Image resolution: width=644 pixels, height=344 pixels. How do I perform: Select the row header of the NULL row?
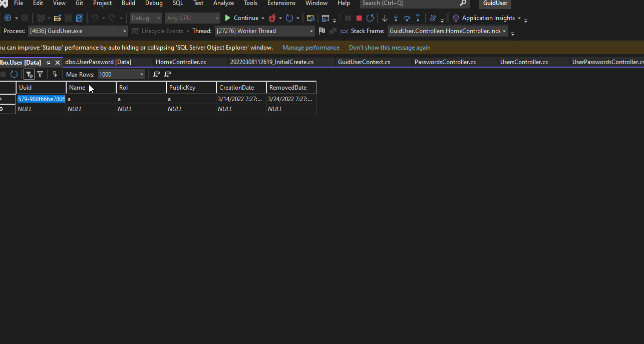point(7,109)
